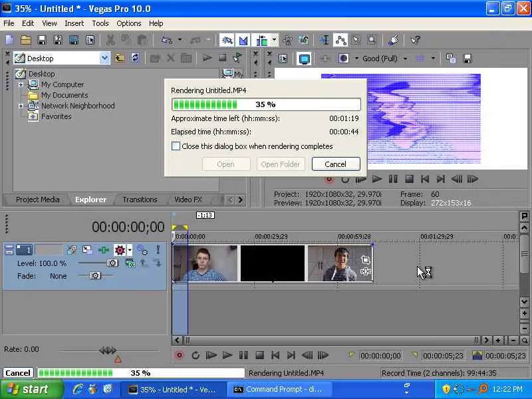Screen dimensions: 532x399
Task: Open the Overlays dropdown arrow in preview
Action: [x=433, y=59]
